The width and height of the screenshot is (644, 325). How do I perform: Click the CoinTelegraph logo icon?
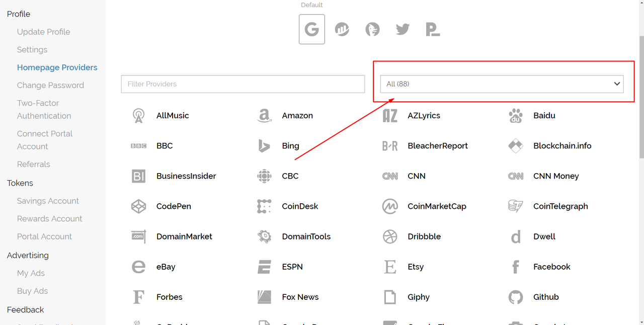516,206
